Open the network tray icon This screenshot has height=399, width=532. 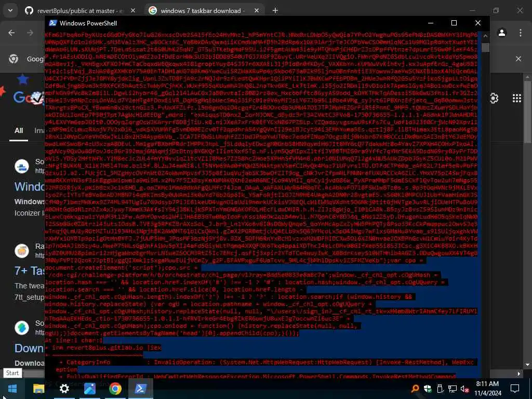453,389
